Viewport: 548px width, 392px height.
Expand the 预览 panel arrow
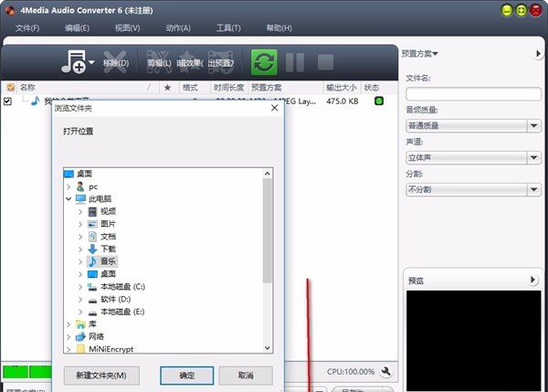[x=532, y=280]
